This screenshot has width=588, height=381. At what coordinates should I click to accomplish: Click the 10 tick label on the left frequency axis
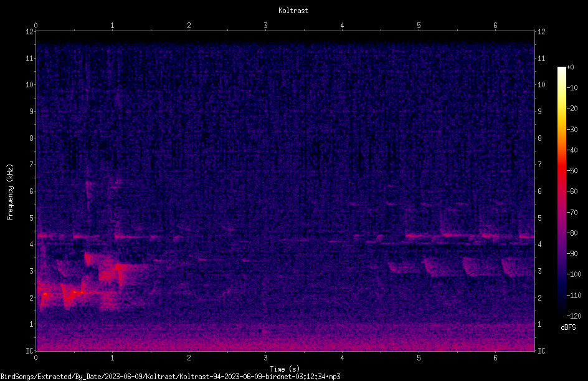pyautogui.click(x=29, y=85)
